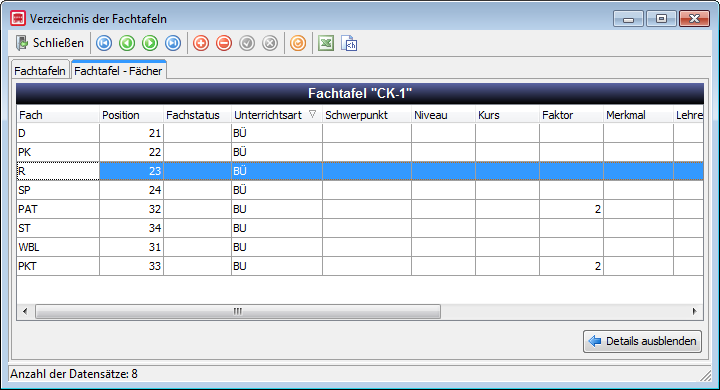Click the horizontal scrollbar thumb
720x390 pixels.
238,311
